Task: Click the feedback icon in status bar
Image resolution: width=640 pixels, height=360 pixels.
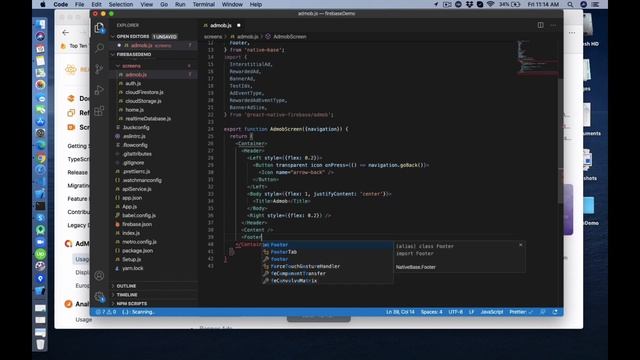Action: (x=542, y=312)
